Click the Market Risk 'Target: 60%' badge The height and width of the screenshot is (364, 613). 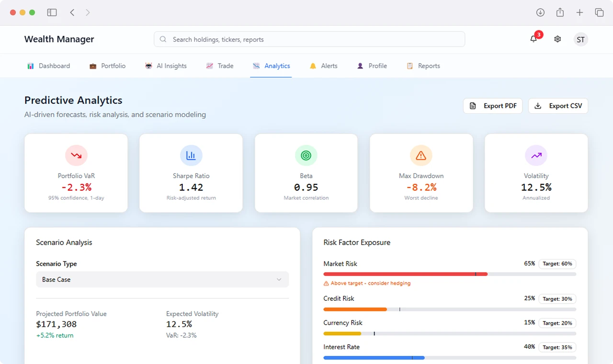click(x=557, y=264)
